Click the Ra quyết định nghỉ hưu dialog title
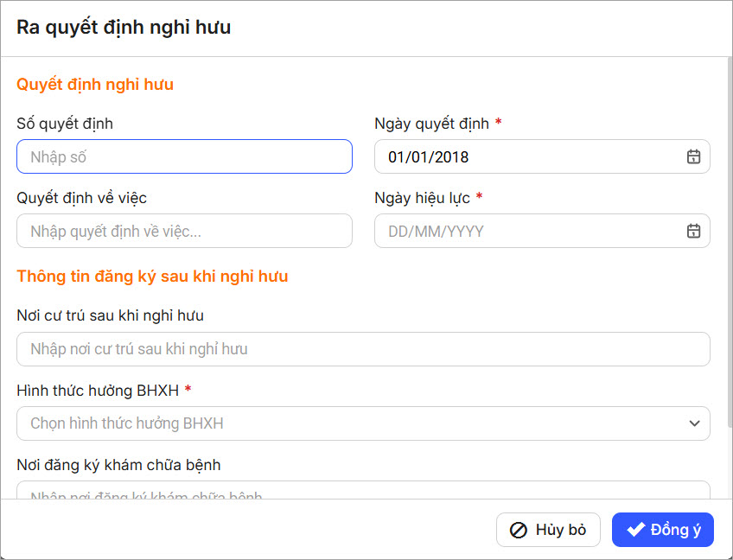 (x=124, y=27)
